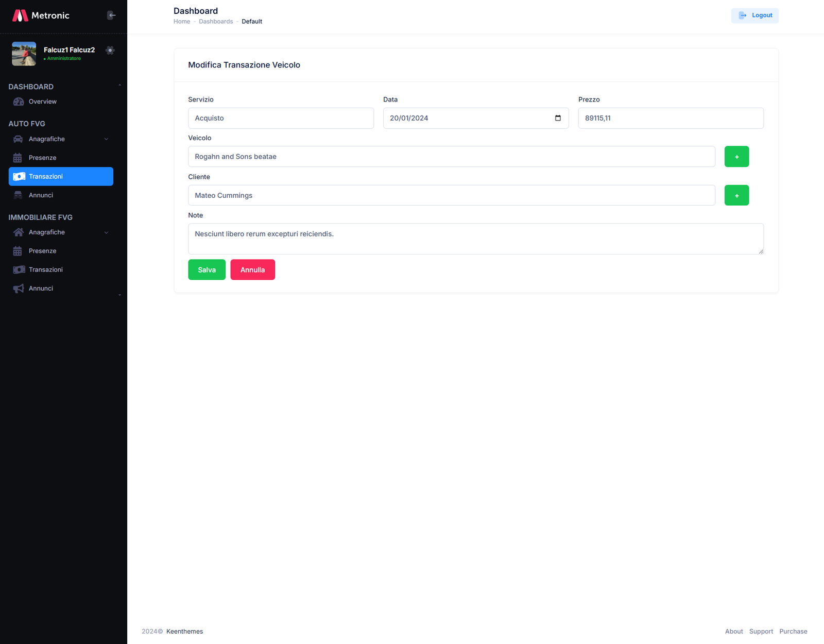The image size is (824, 644).
Task: Click the Auto FVG Presenze calendar icon
Action: click(18, 158)
